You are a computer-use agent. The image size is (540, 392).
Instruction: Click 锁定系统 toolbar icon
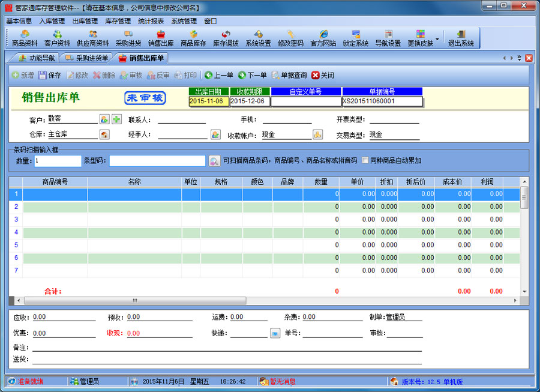coord(356,38)
